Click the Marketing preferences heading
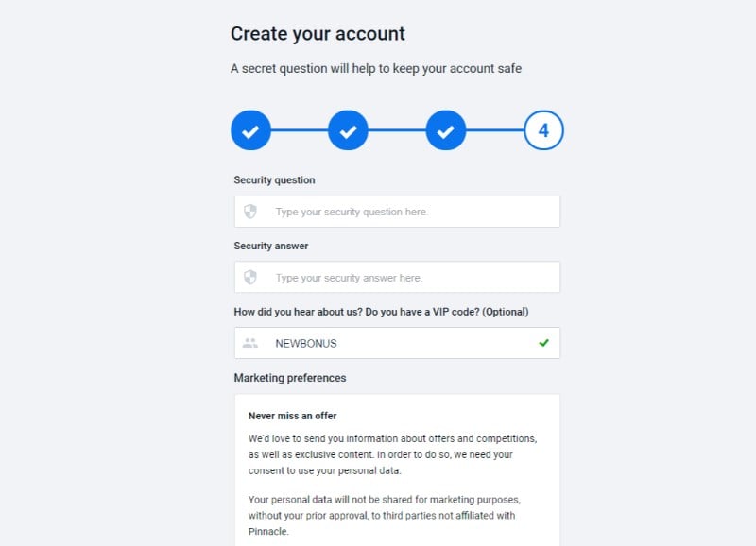Screen dimensions: 756x546 point(290,378)
